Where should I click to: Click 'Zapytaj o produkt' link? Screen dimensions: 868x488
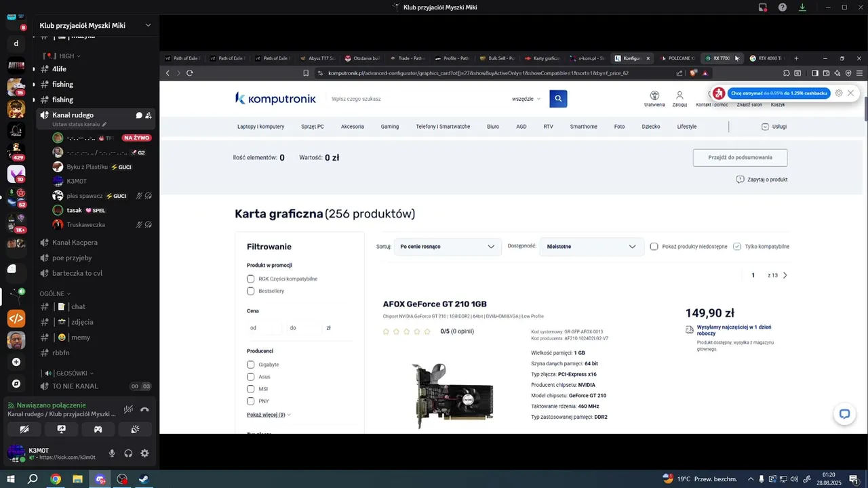[762, 180]
